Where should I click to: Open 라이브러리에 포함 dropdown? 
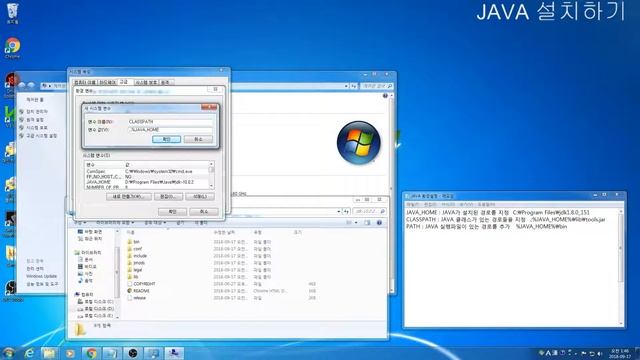pyautogui.click(x=115, y=223)
